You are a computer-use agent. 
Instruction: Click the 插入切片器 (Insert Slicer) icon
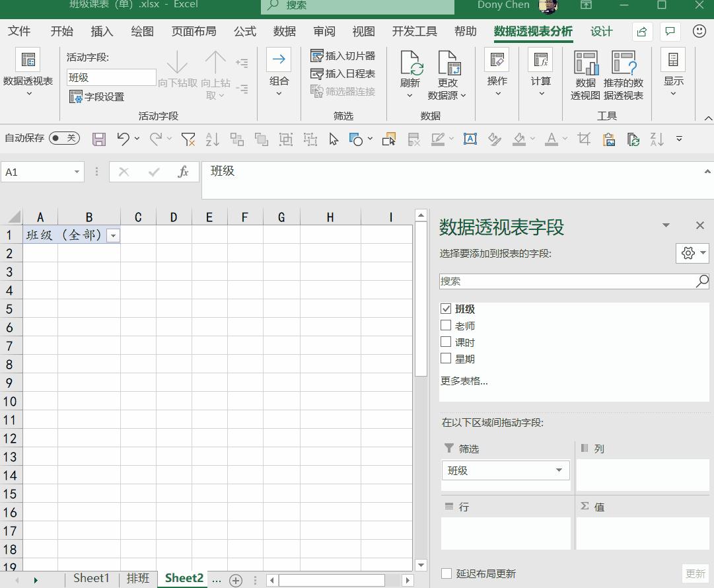pos(317,56)
